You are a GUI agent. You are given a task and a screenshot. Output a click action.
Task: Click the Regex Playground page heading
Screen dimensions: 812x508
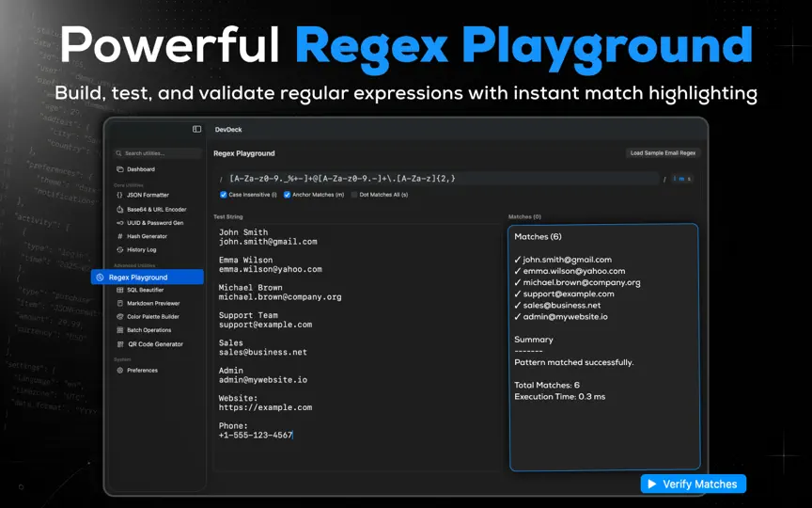(244, 153)
